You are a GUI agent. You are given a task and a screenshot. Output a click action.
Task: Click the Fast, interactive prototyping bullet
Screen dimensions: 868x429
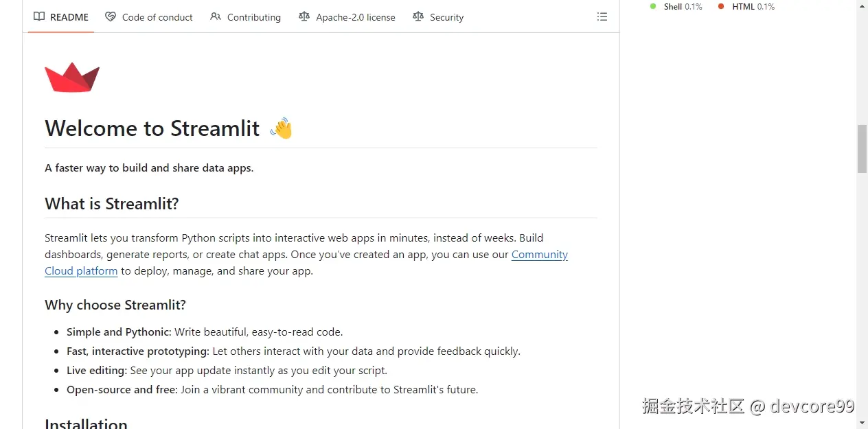pos(293,351)
